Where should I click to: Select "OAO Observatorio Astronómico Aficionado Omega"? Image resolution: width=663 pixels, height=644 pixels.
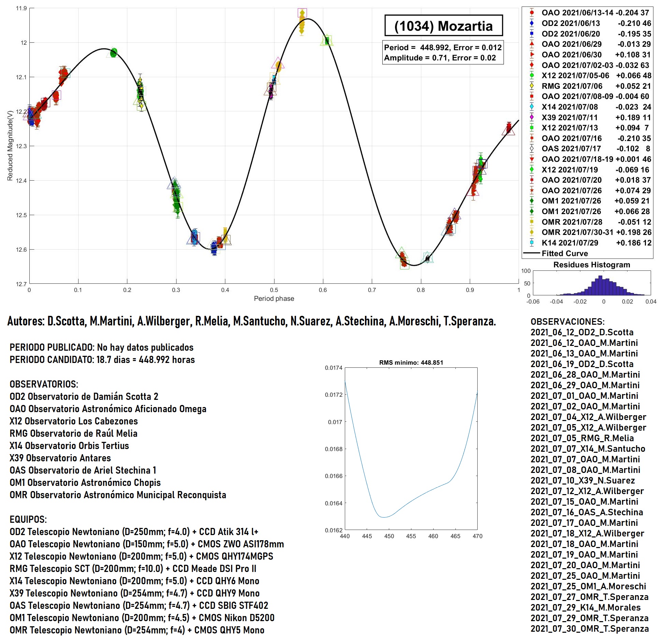pyautogui.click(x=108, y=409)
